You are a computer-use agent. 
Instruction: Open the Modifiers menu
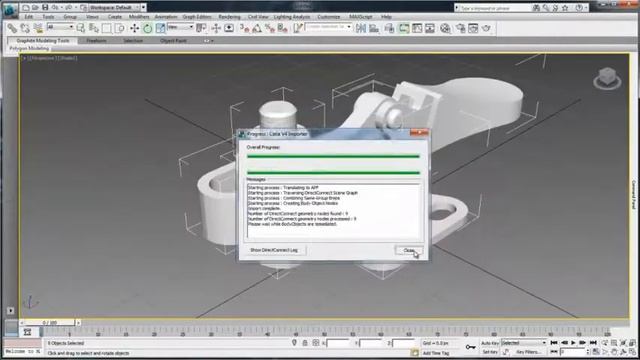click(139, 17)
